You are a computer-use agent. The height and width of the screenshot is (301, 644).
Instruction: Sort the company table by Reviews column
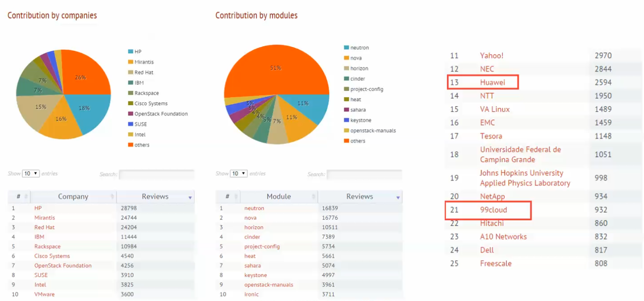[x=155, y=196]
